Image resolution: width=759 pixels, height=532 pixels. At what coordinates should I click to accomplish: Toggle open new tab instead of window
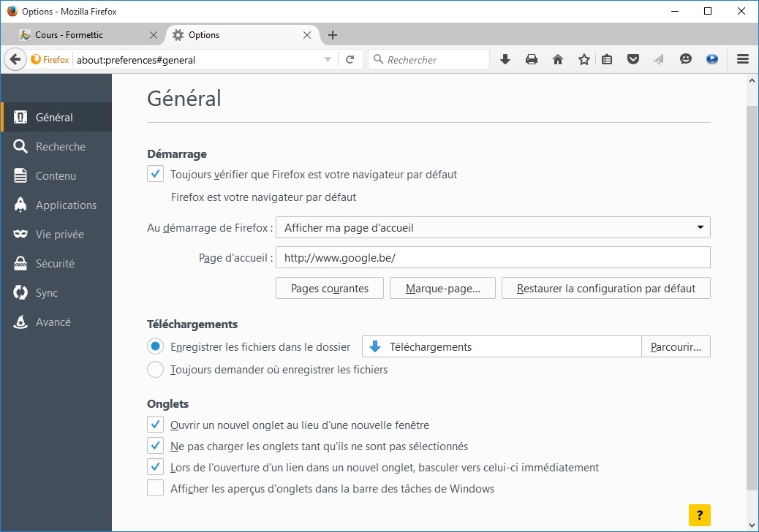(x=155, y=425)
